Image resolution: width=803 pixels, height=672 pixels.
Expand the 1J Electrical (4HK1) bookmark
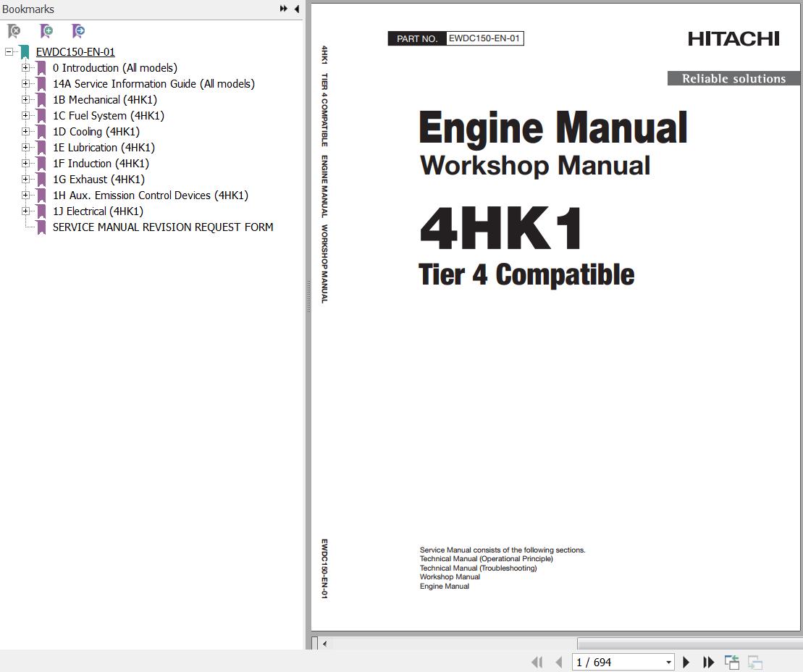(25, 211)
